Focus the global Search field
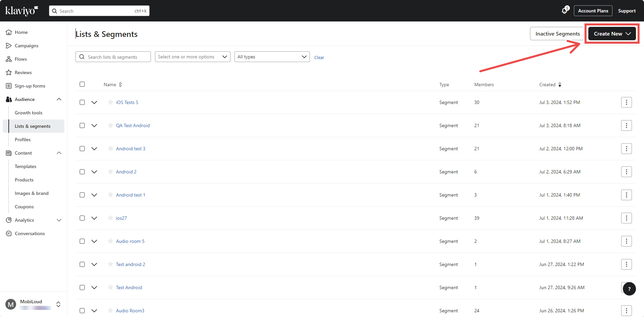This screenshot has height=317, width=644. click(99, 11)
